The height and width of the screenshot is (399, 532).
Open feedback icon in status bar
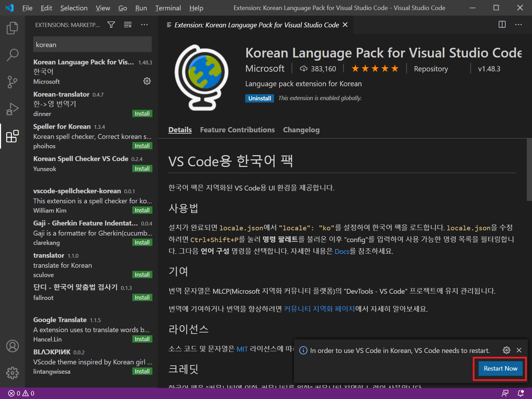pos(505,393)
